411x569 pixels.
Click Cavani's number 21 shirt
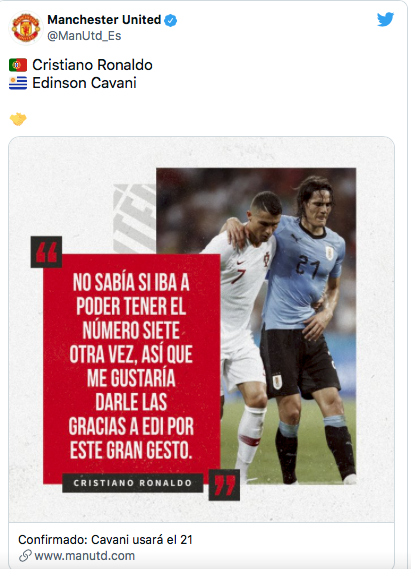(x=304, y=274)
